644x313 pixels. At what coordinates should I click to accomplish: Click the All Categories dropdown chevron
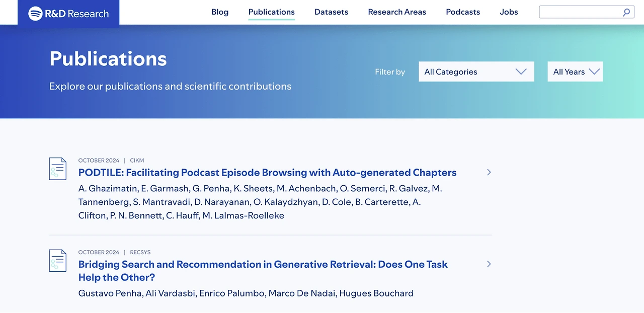point(521,71)
